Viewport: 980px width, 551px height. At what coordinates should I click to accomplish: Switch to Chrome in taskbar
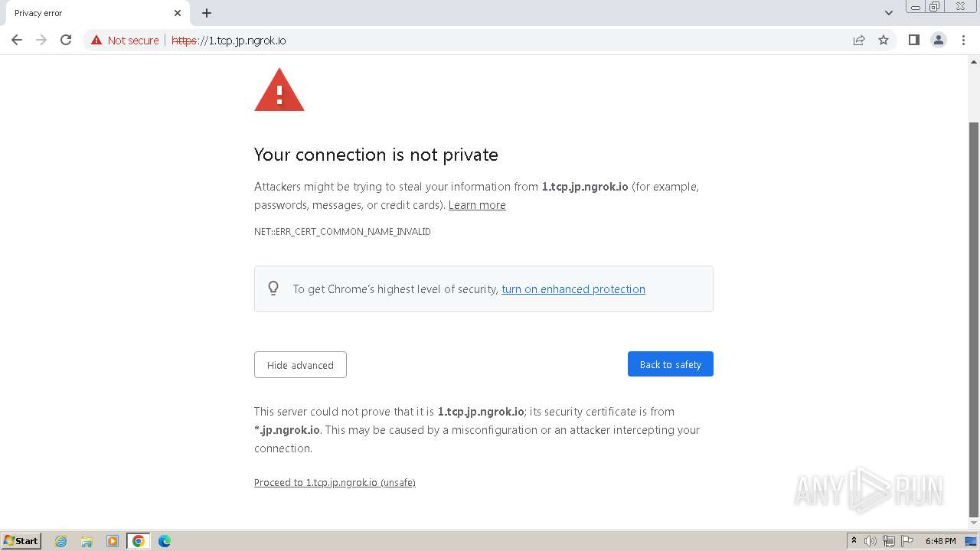click(139, 541)
